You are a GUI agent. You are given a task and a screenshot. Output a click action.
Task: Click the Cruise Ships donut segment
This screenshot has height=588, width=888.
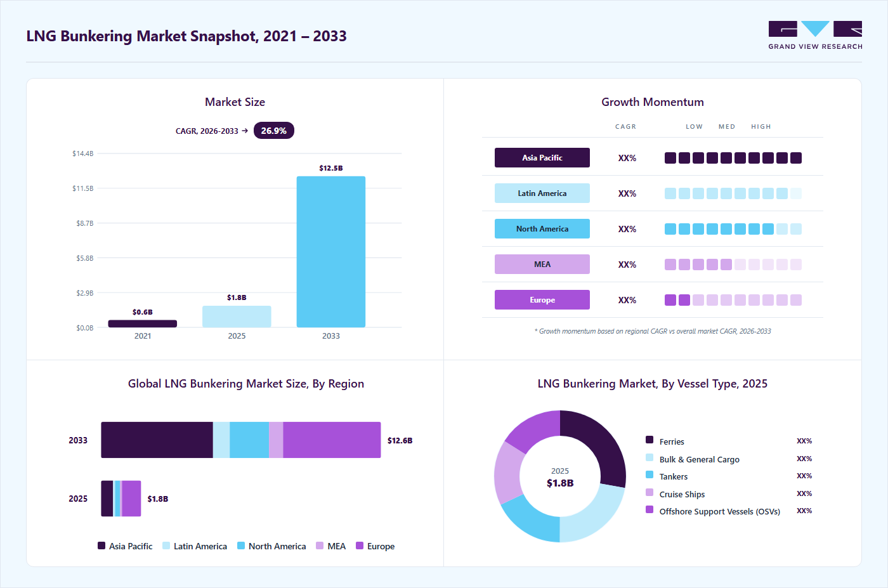(507, 474)
